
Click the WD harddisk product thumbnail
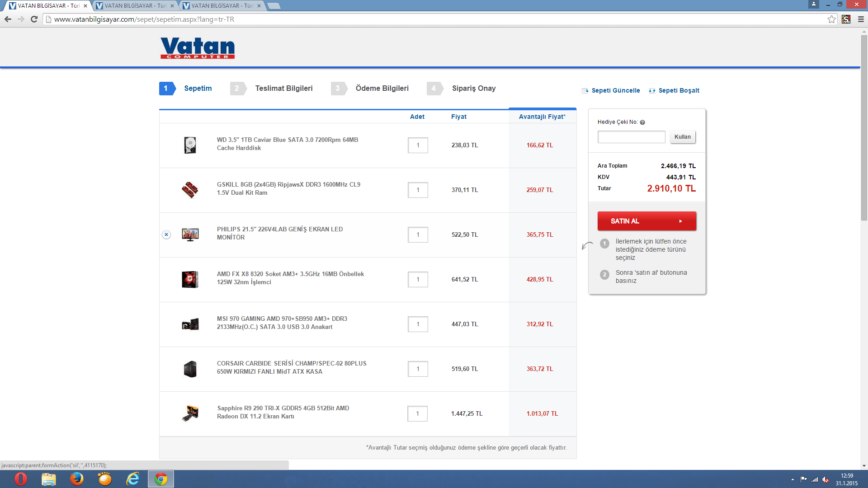coord(190,145)
